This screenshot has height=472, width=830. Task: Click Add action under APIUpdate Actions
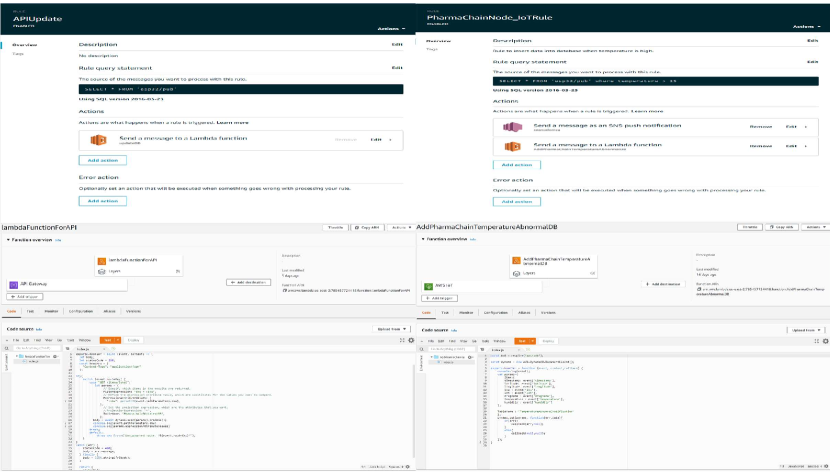103,160
